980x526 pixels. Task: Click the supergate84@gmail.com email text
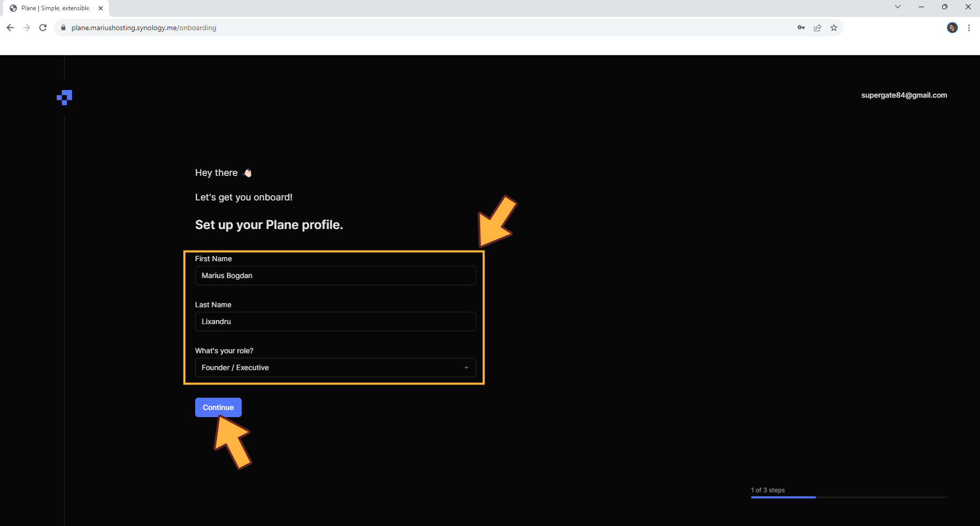coord(904,95)
